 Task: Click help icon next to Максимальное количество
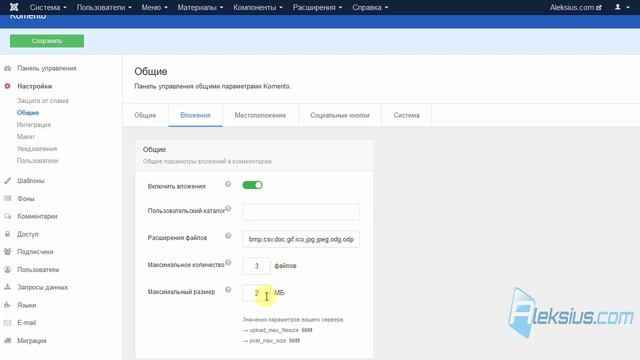228,262
